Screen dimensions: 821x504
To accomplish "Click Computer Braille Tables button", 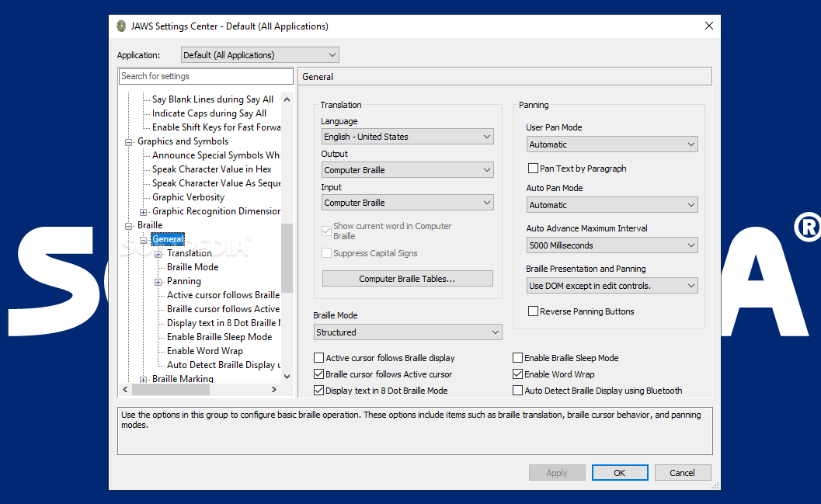I will click(x=407, y=279).
